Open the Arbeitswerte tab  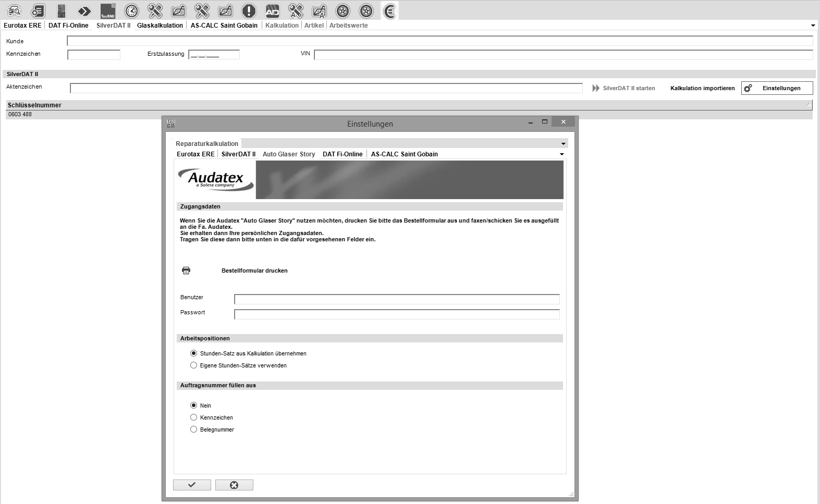click(x=348, y=25)
